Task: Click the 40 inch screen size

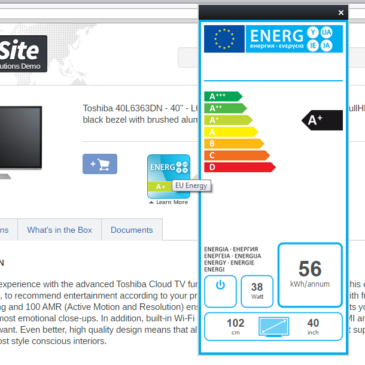Action: point(313,326)
